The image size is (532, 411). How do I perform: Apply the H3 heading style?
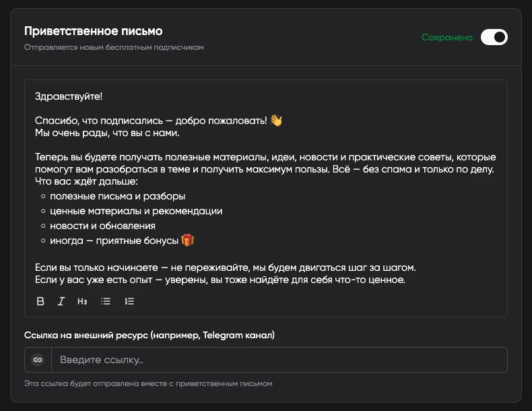tap(82, 301)
